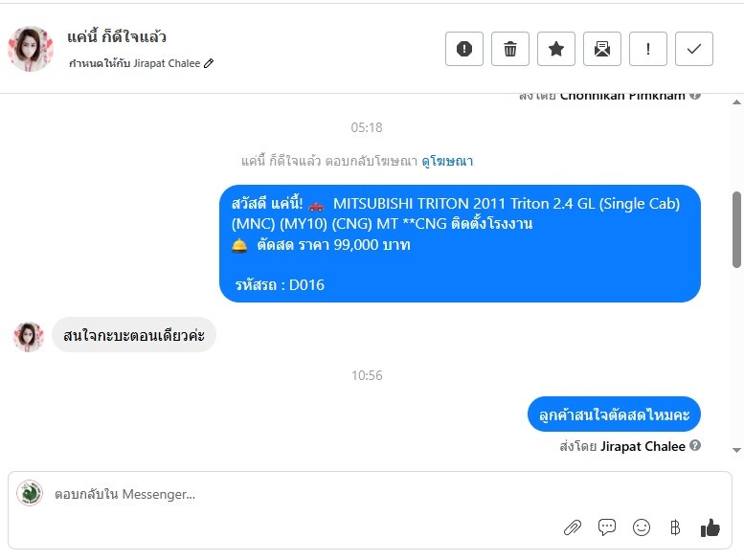The height and width of the screenshot is (560, 744).
Task: Click the customer avatar beside the incoming message
Action: [x=29, y=336]
